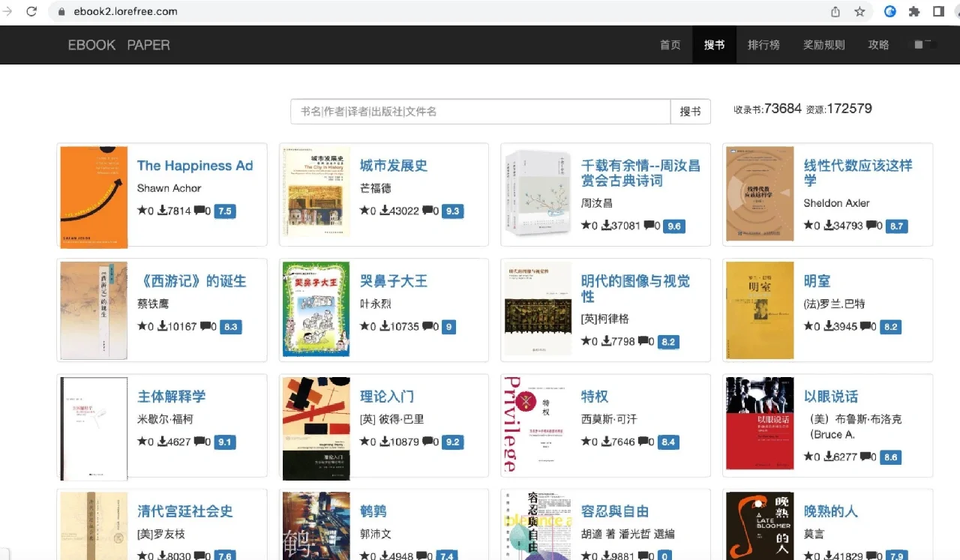Click download icon for 以眼说话
Image resolution: width=960 pixels, height=560 pixels.
(829, 457)
